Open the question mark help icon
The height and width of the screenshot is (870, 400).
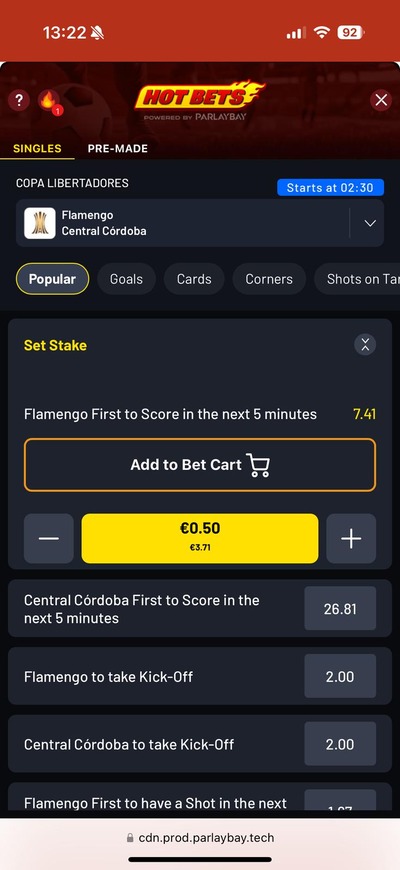tap(19, 100)
